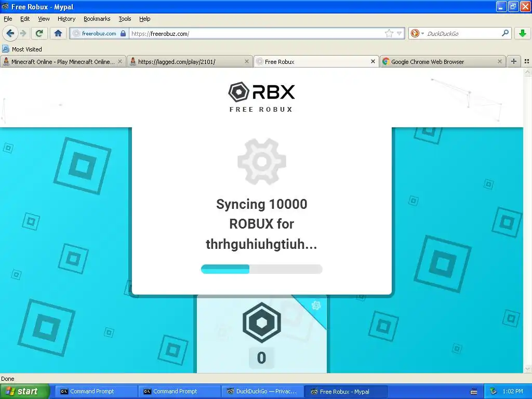
Task: Click the network tray icon near clock
Action: 494,391
